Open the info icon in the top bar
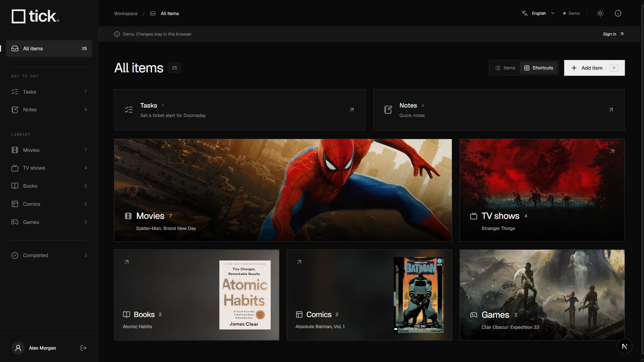 618,13
